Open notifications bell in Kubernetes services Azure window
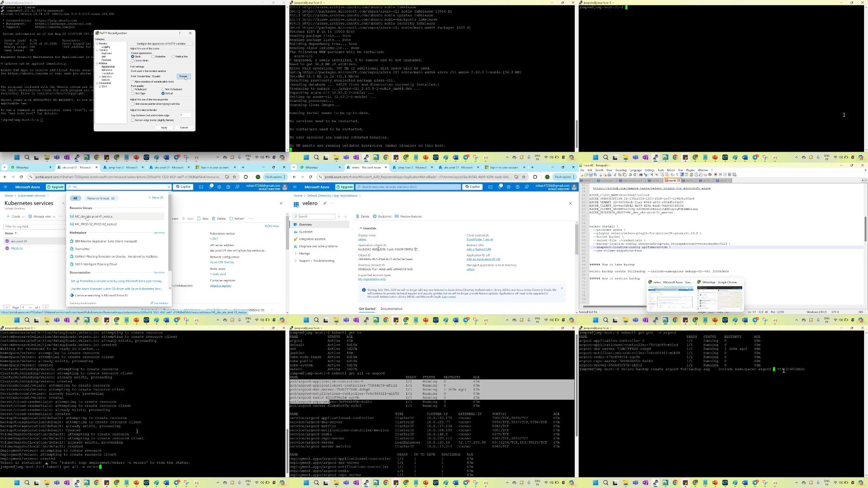Viewport: 868px width, 488px height. point(210,187)
